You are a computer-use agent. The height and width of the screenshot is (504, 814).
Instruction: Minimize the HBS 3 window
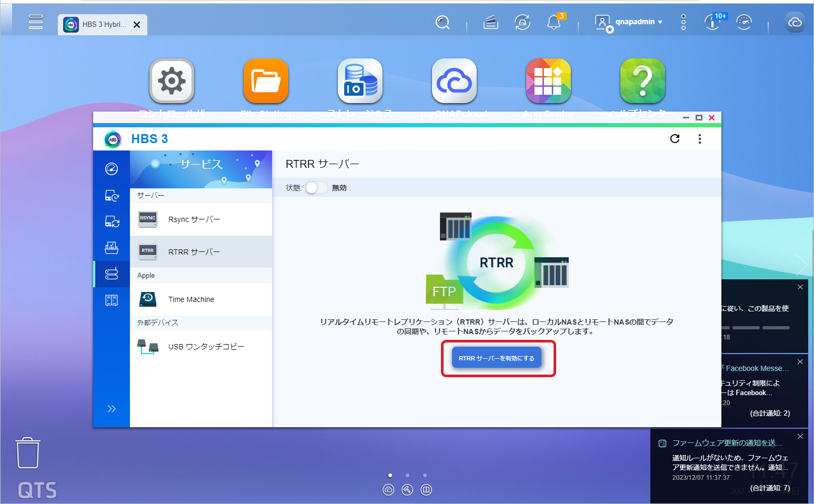[686, 118]
